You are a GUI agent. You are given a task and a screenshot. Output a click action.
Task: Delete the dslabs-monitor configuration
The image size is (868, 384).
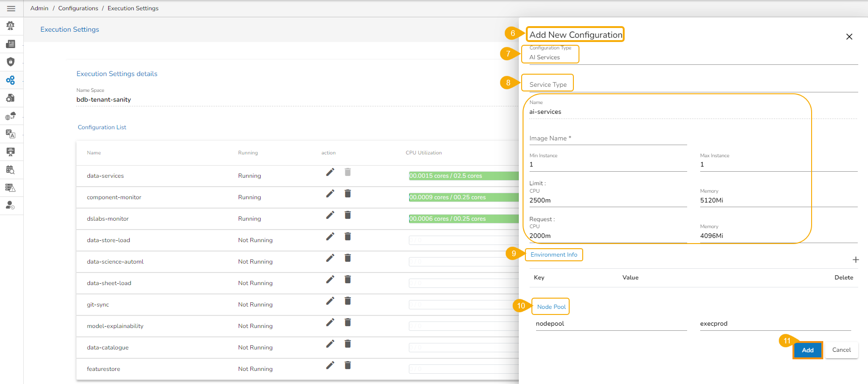coord(348,215)
